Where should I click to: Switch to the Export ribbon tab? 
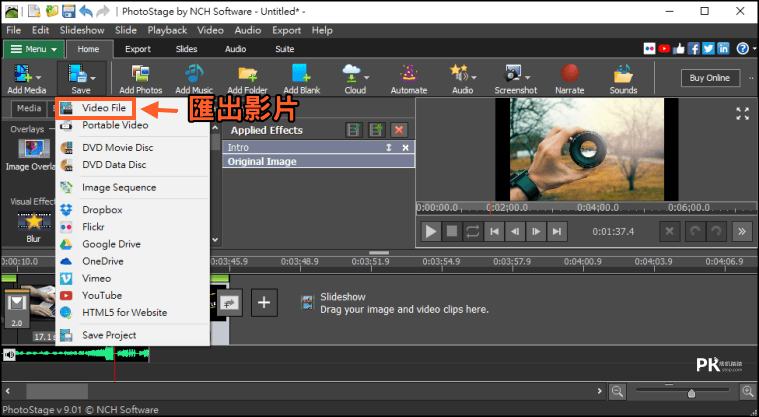(x=138, y=49)
